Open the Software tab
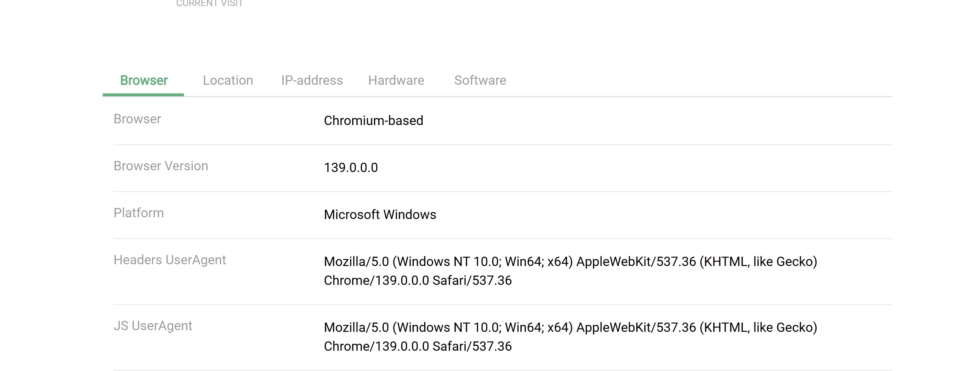Screen dimensions: 980x371 coord(480,80)
